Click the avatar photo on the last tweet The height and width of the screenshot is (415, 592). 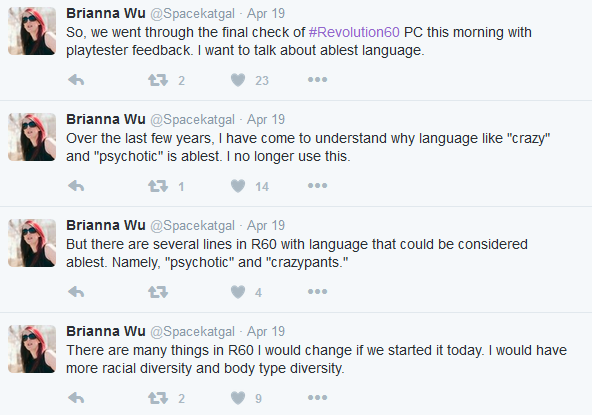32,349
